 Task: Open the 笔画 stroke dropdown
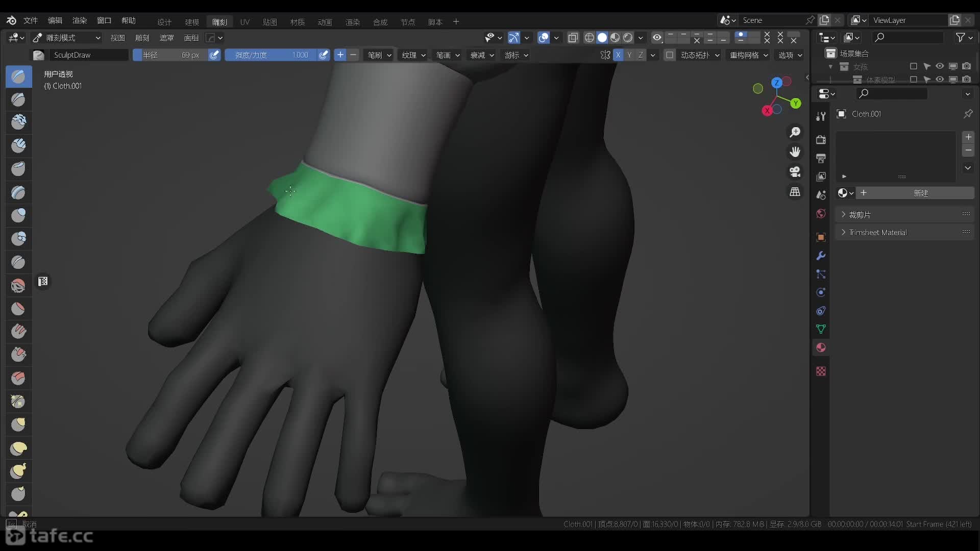click(x=448, y=55)
